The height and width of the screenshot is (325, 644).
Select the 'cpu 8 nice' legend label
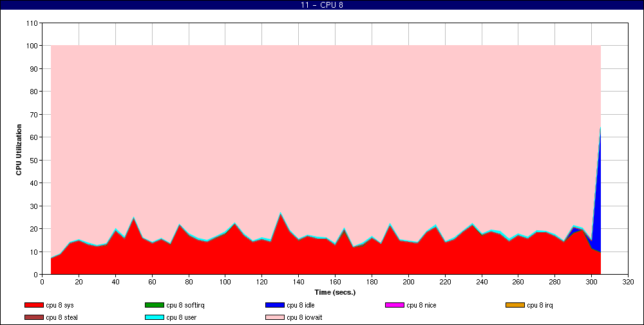(421, 305)
